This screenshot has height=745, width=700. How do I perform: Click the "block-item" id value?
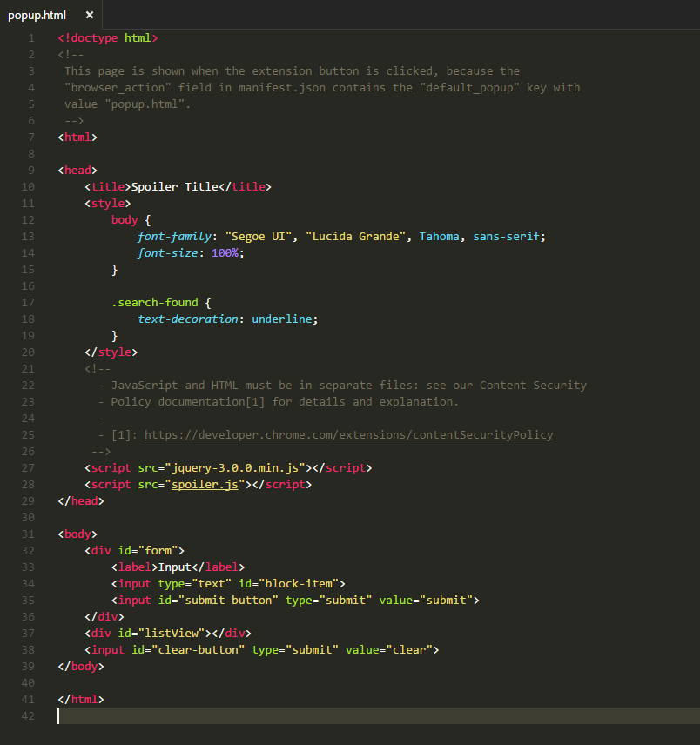pyautogui.click(x=299, y=583)
